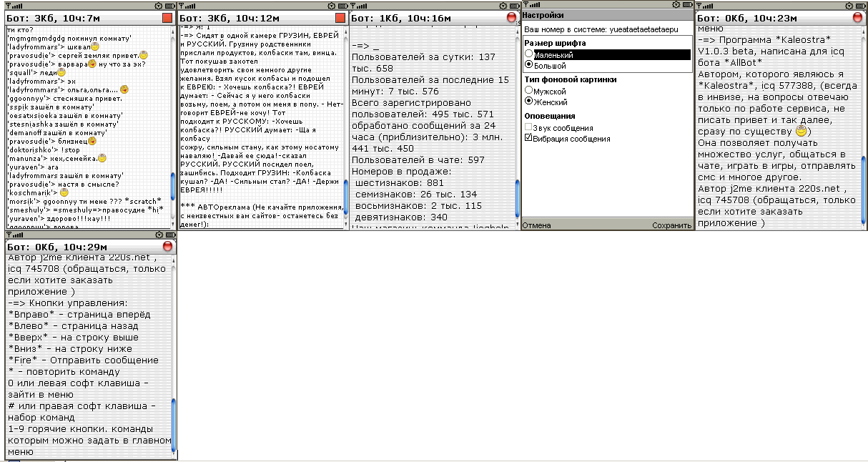868x462 pixels.
Task: Click the smiley after 'сразу по существу'
Action: click(x=802, y=132)
